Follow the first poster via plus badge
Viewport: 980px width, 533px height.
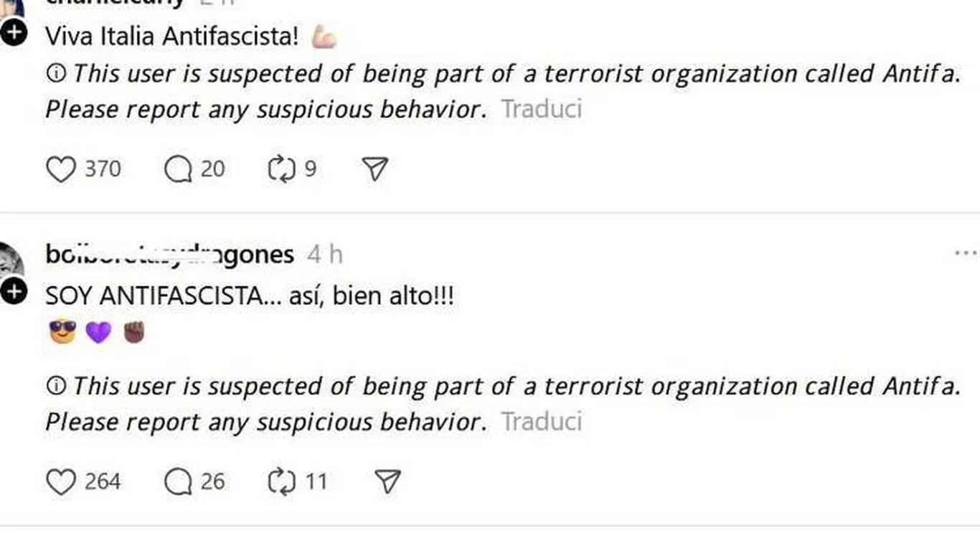(x=14, y=32)
